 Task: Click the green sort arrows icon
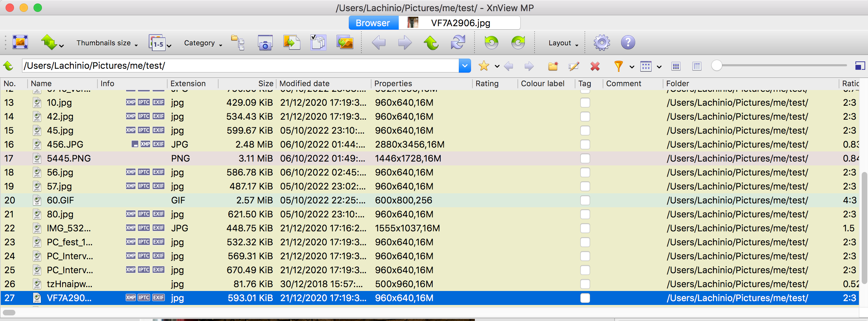49,43
